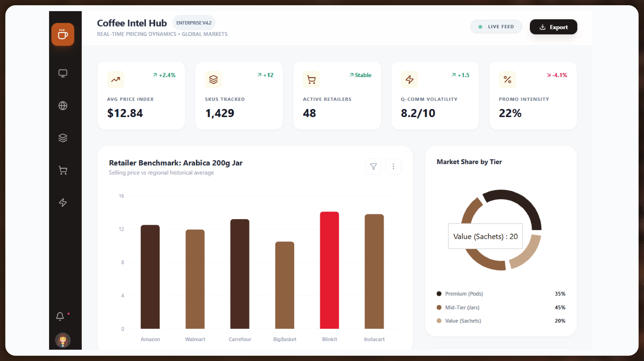This screenshot has height=361, width=644.
Task: Click the filter icon on Retailer Benchmark
Action: (x=373, y=166)
